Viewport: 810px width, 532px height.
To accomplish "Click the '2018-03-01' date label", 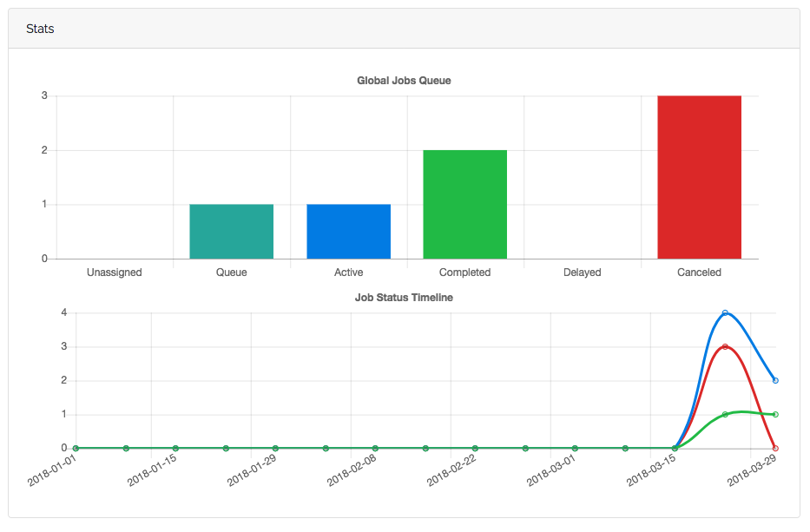I will [x=550, y=470].
